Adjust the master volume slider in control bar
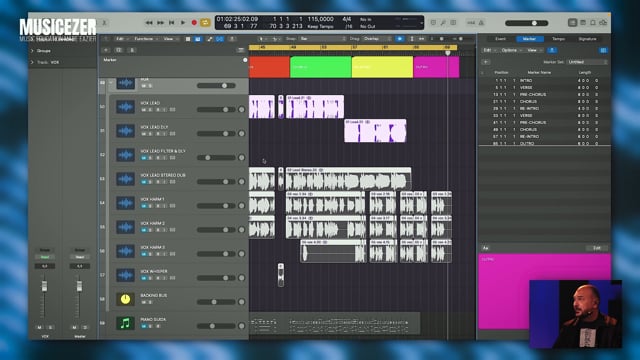640x360 pixels. point(527,23)
